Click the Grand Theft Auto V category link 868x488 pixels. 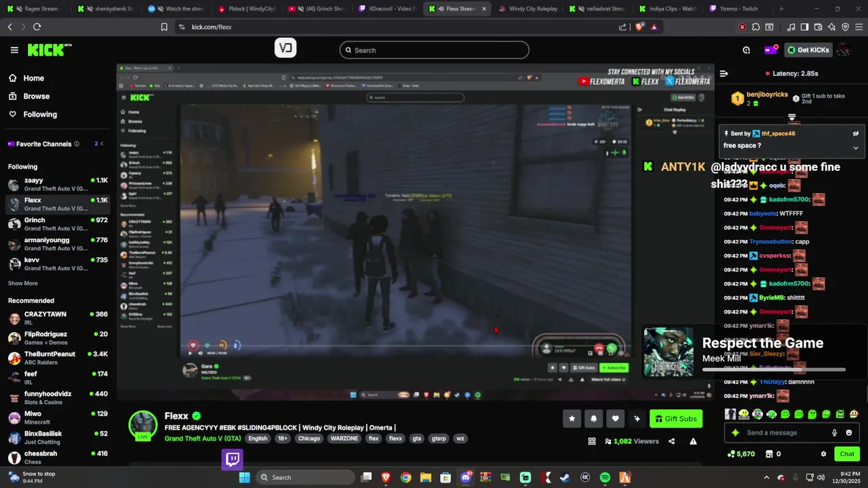coord(202,439)
